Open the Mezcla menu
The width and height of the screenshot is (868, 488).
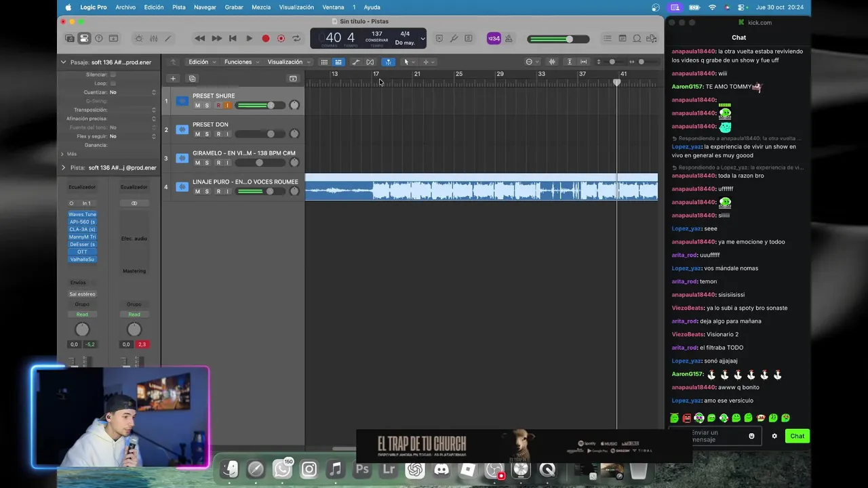(261, 7)
